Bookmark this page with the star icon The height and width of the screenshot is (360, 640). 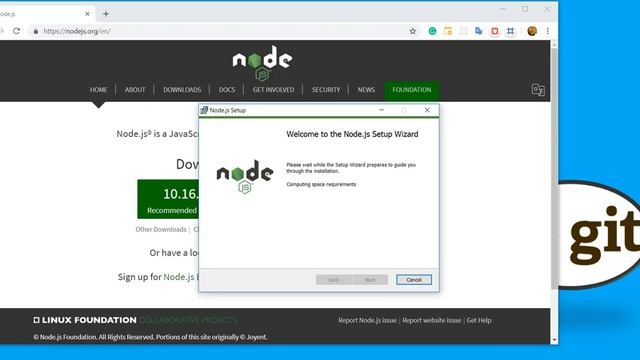[x=413, y=31]
